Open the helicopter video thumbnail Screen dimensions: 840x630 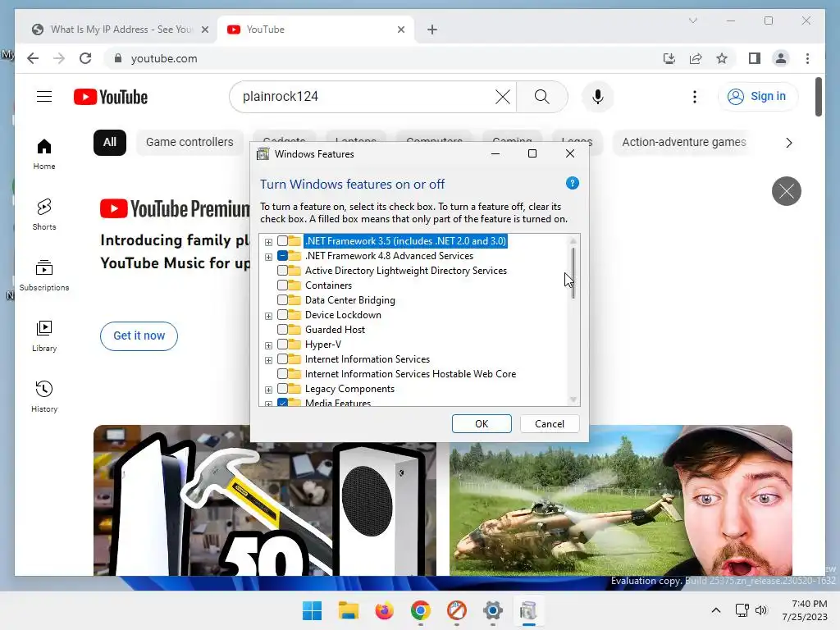pos(620,500)
